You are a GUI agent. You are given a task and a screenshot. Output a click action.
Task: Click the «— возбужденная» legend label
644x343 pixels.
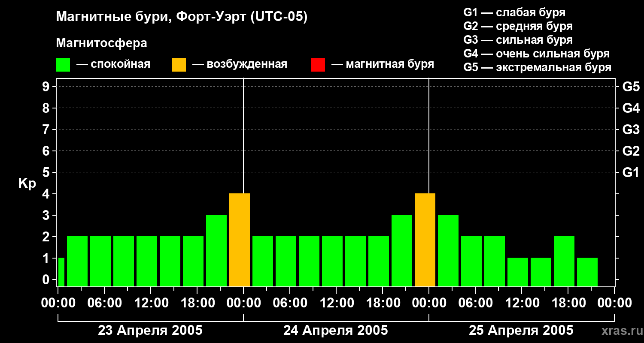point(240,64)
